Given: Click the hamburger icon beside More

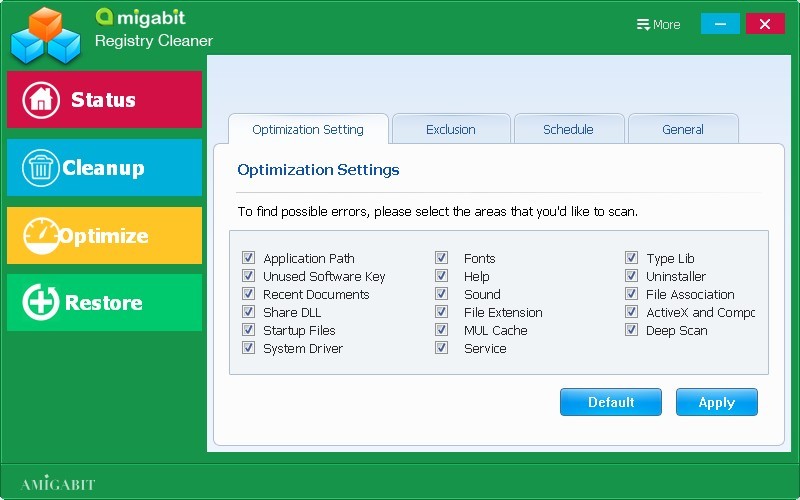Looking at the screenshot, I should coord(642,25).
